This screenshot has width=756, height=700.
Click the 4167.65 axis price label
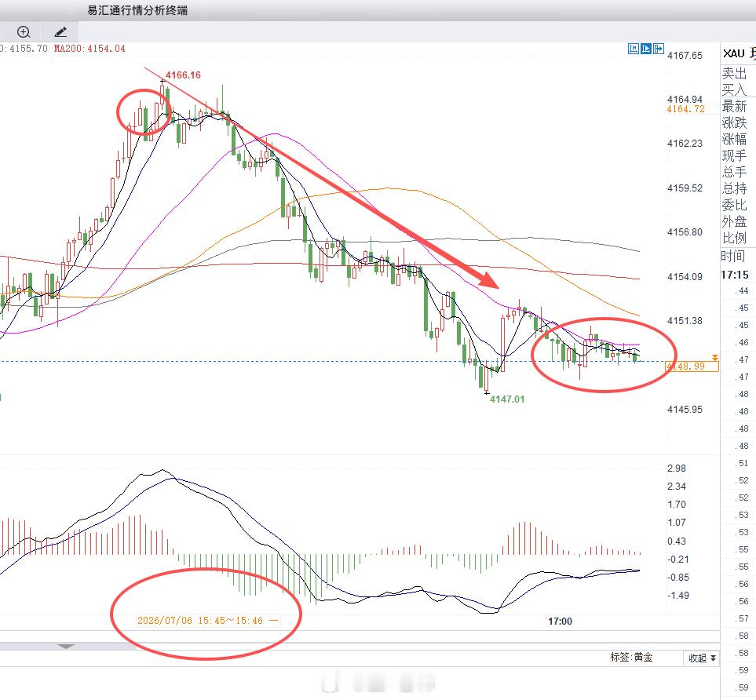click(x=685, y=56)
